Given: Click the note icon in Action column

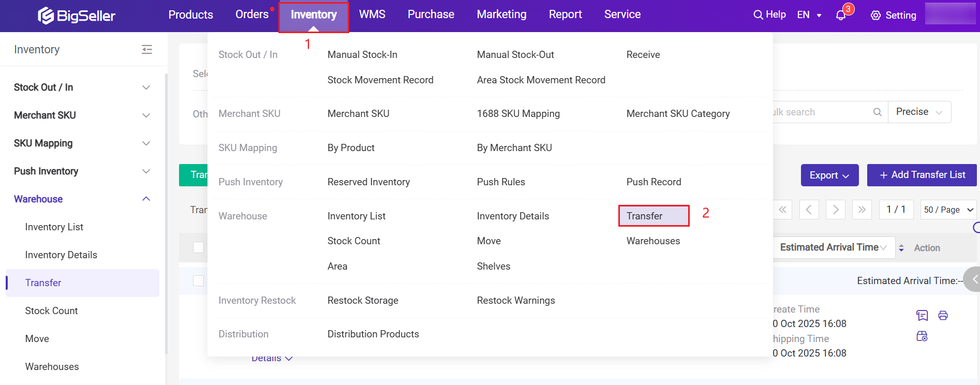Looking at the screenshot, I should (922, 316).
